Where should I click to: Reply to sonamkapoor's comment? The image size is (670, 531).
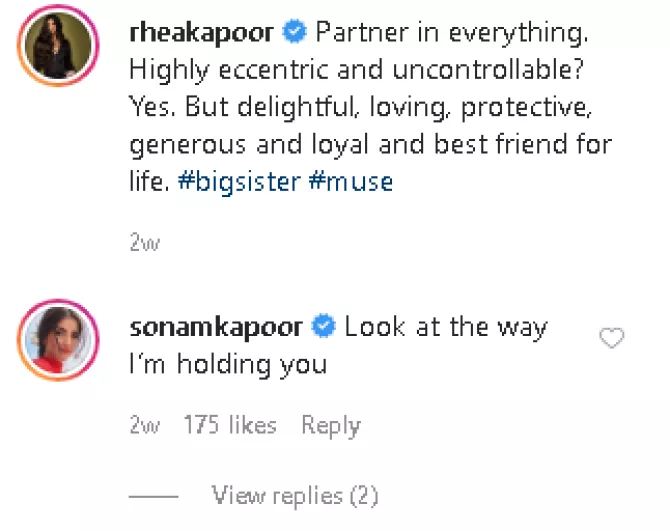point(330,426)
